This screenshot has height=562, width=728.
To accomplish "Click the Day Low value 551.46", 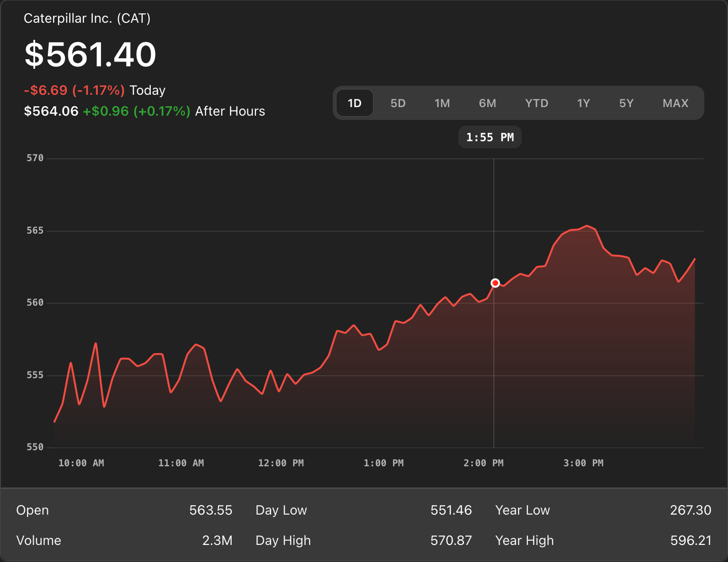I will [451, 510].
